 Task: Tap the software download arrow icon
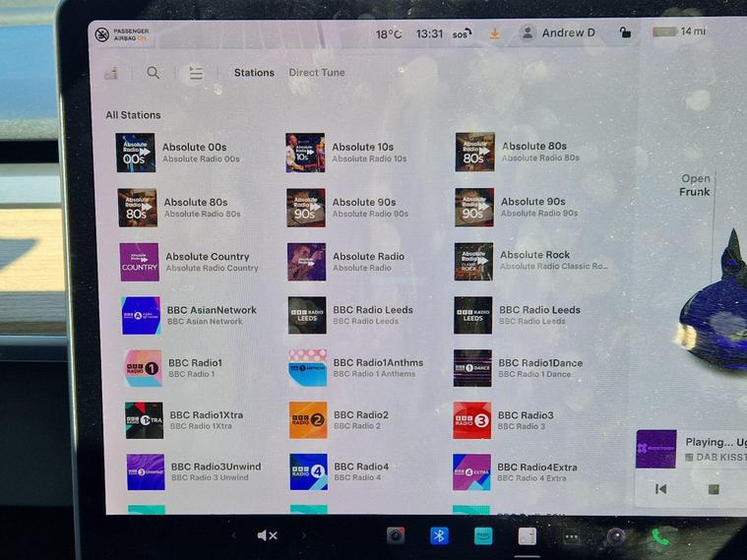tap(495, 32)
